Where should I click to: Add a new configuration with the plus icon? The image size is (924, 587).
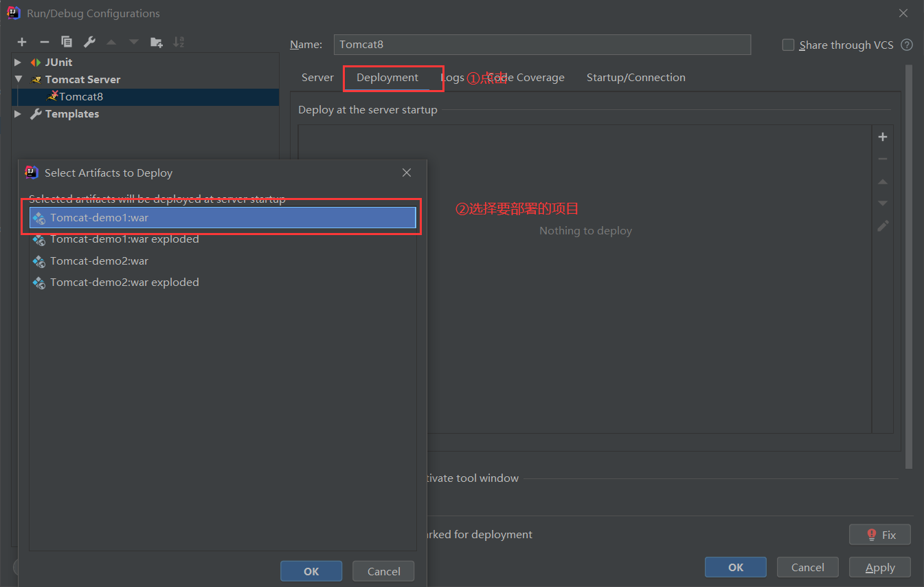point(22,43)
